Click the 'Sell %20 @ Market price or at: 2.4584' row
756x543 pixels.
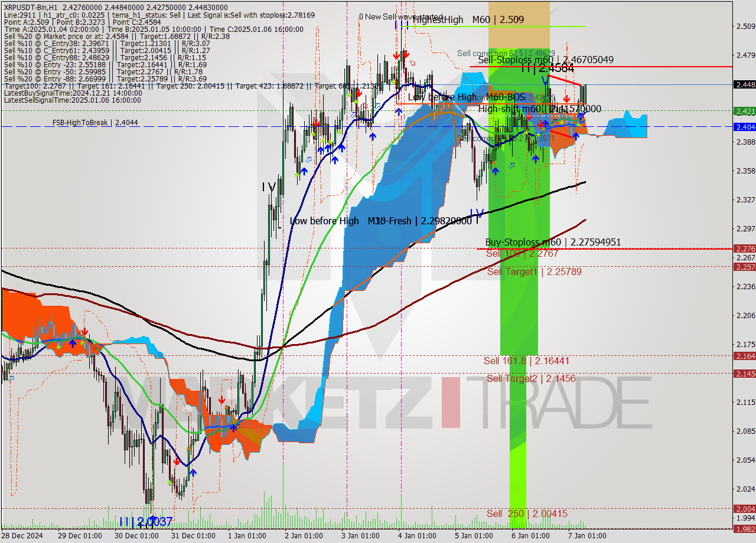(x=116, y=36)
